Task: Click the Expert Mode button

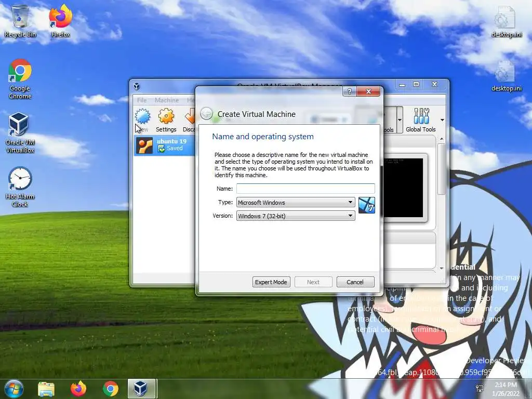Action: coord(271,282)
